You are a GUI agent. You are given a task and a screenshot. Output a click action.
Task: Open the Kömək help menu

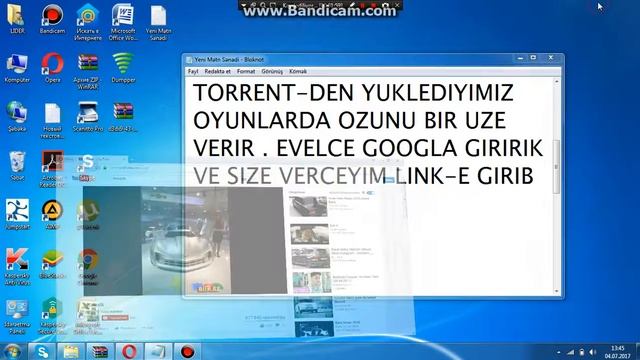pyautogui.click(x=298, y=71)
